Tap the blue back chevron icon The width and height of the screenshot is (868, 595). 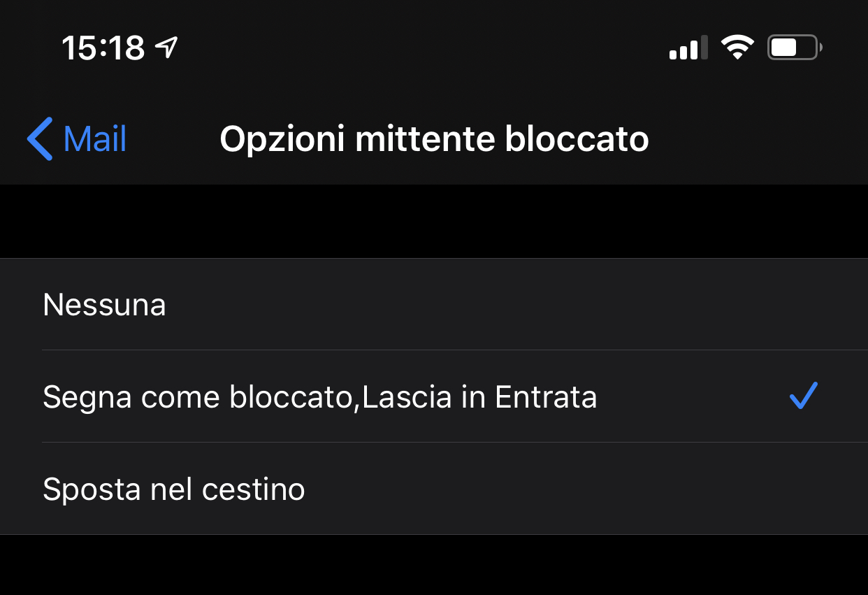tap(40, 139)
